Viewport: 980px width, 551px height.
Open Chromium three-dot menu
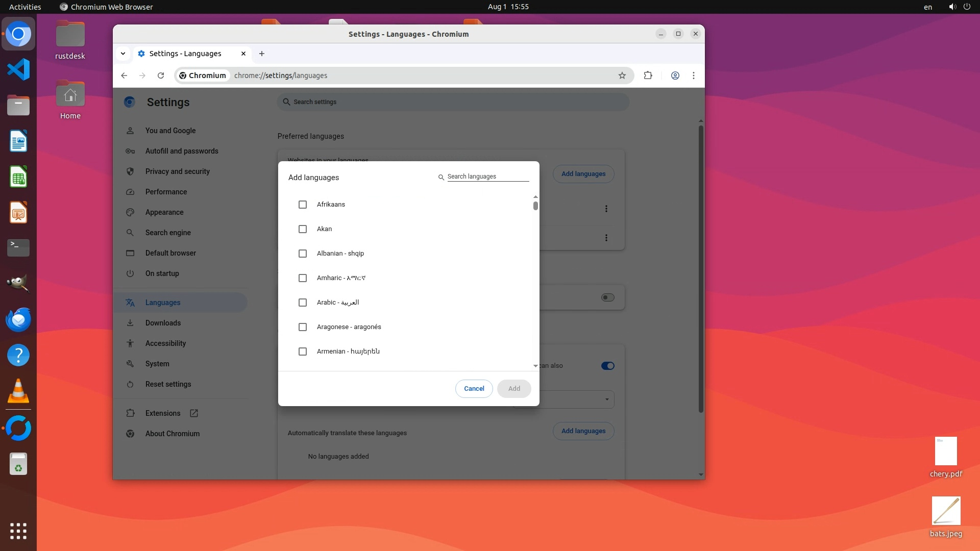coord(693,76)
